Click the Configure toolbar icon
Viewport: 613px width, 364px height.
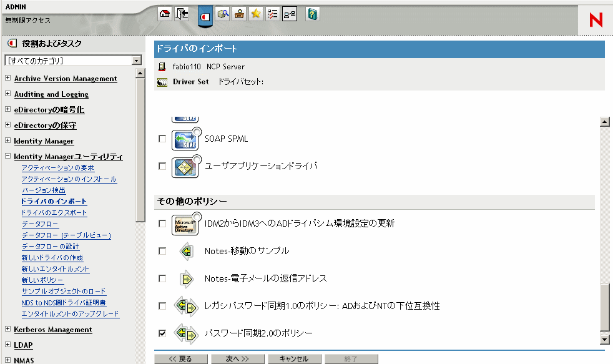click(x=239, y=14)
